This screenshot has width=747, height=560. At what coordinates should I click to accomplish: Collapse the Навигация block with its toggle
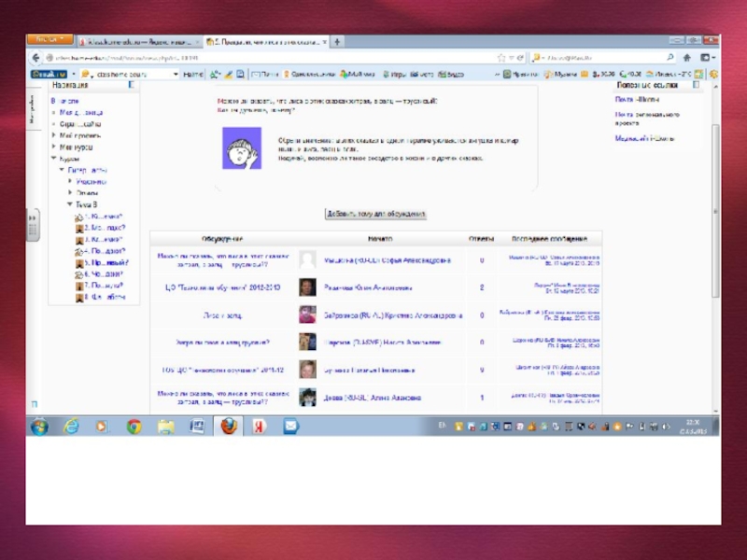click(133, 85)
